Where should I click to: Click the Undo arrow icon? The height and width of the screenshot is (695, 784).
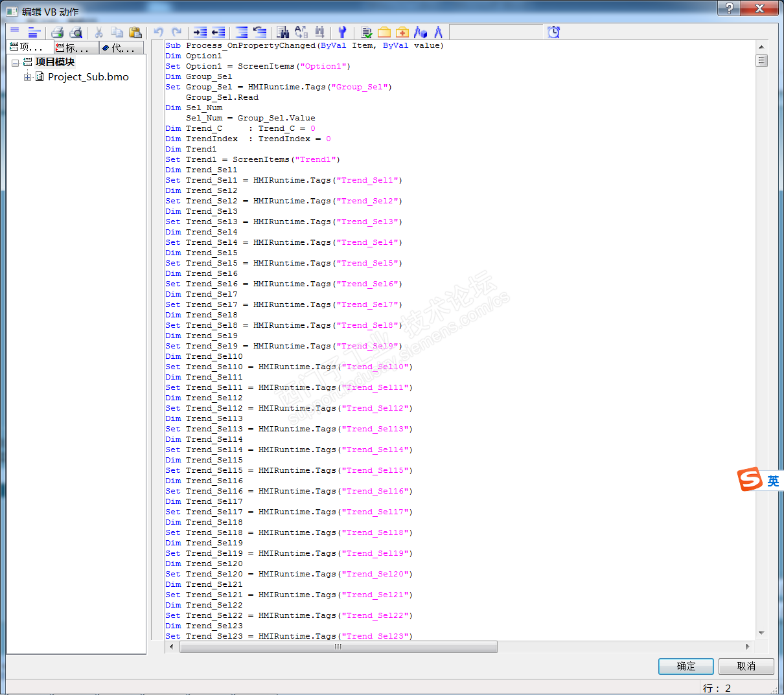click(159, 32)
